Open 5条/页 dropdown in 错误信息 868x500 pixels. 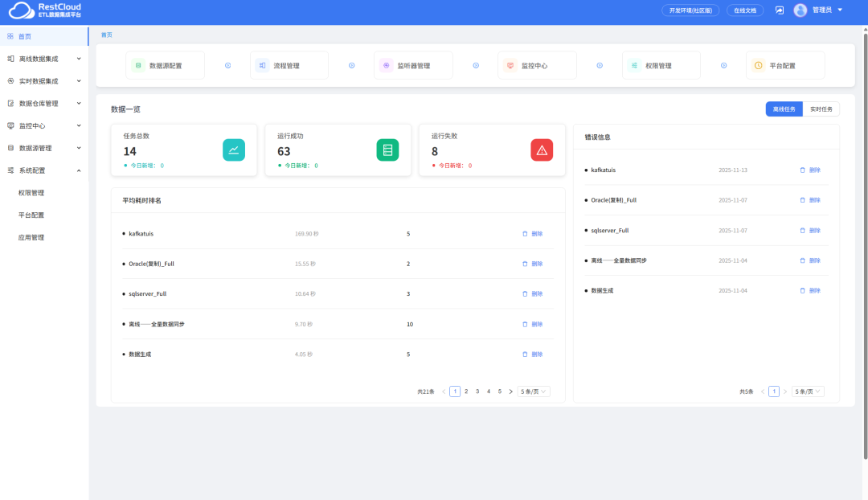click(808, 391)
